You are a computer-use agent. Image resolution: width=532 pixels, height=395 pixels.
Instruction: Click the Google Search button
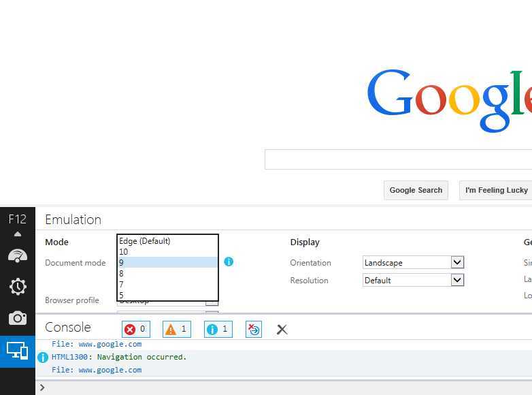point(416,190)
